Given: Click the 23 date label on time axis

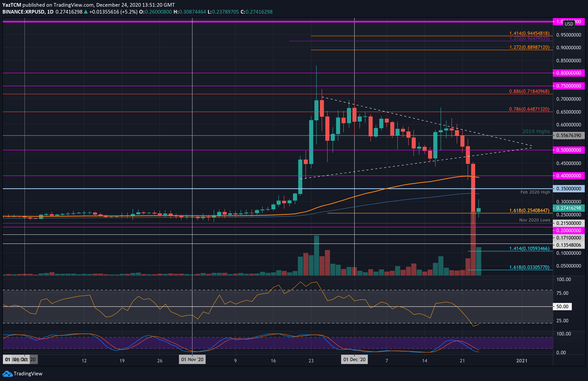Looking at the screenshot, I should click(311, 361).
